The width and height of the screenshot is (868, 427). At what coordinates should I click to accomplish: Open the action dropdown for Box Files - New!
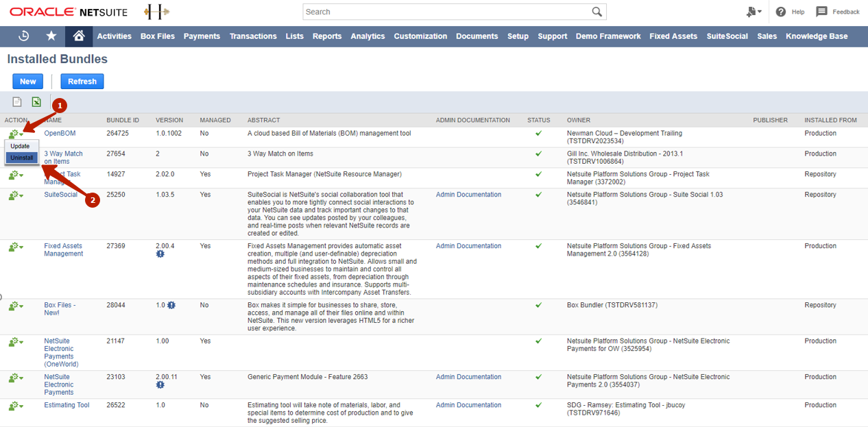click(16, 306)
